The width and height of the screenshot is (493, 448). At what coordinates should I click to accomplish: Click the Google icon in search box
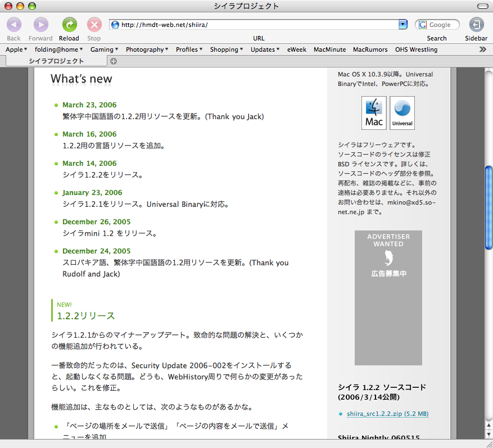pos(423,25)
